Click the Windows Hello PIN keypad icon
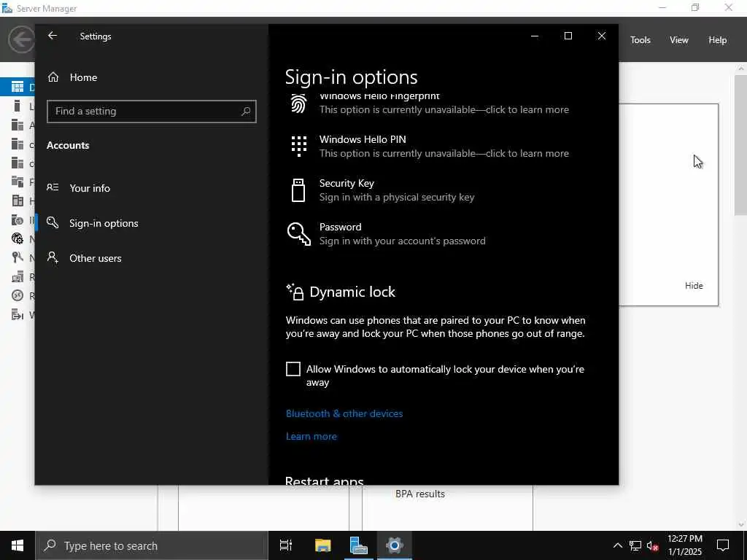The width and height of the screenshot is (747, 560). point(298,146)
